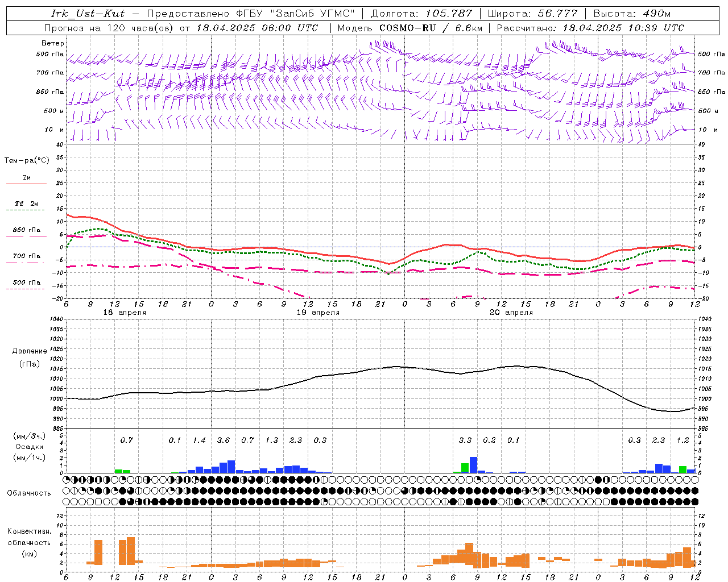This screenshot has height=582, width=728.
Task: Click the station title Irk_Ust-Kut
Action: (x=88, y=13)
